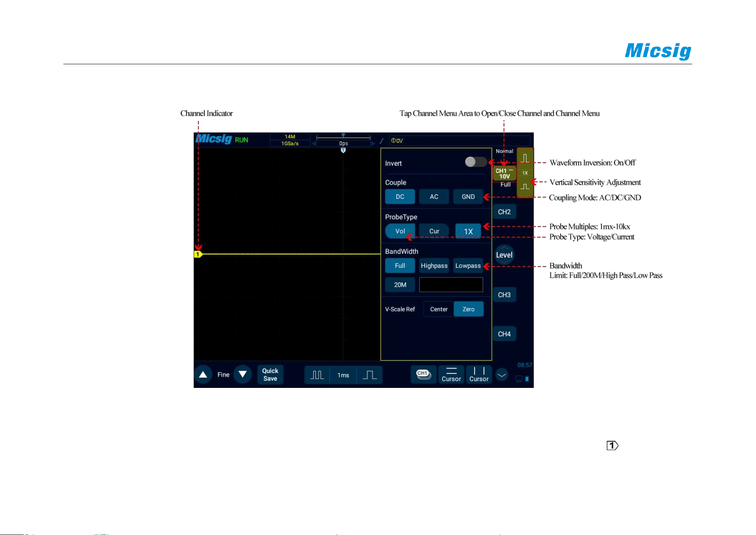Viewport: 756px width, 535px height.
Task: Click the down triangle fine-adjust button
Action: [243, 375]
